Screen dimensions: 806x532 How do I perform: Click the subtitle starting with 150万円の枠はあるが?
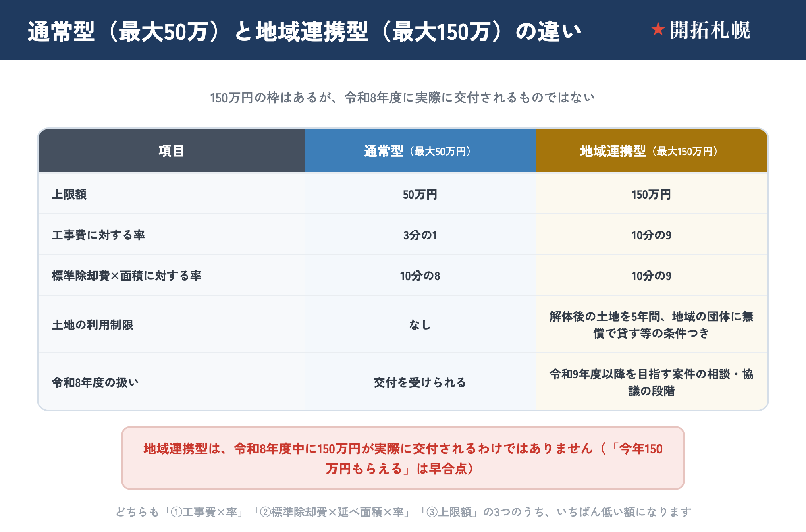click(x=403, y=98)
